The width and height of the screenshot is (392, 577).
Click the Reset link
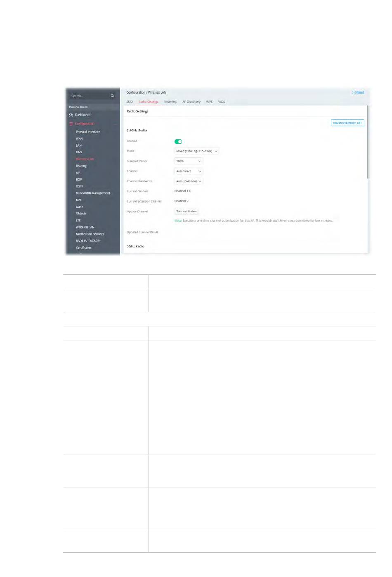[x=358, y=93]
